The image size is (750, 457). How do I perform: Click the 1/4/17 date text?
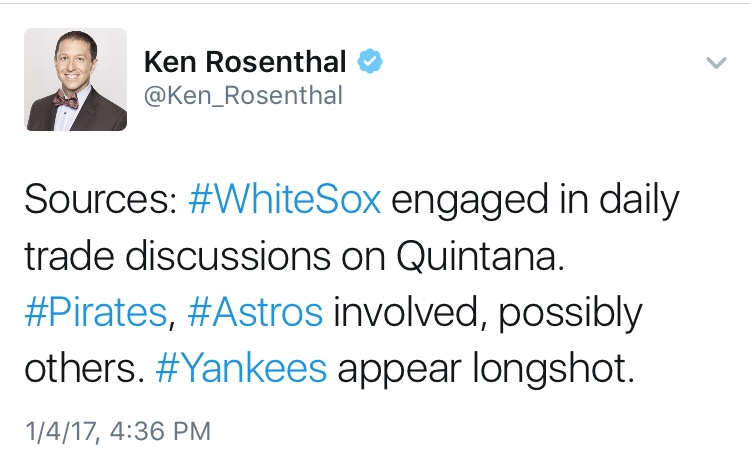(x=61, y=432)
